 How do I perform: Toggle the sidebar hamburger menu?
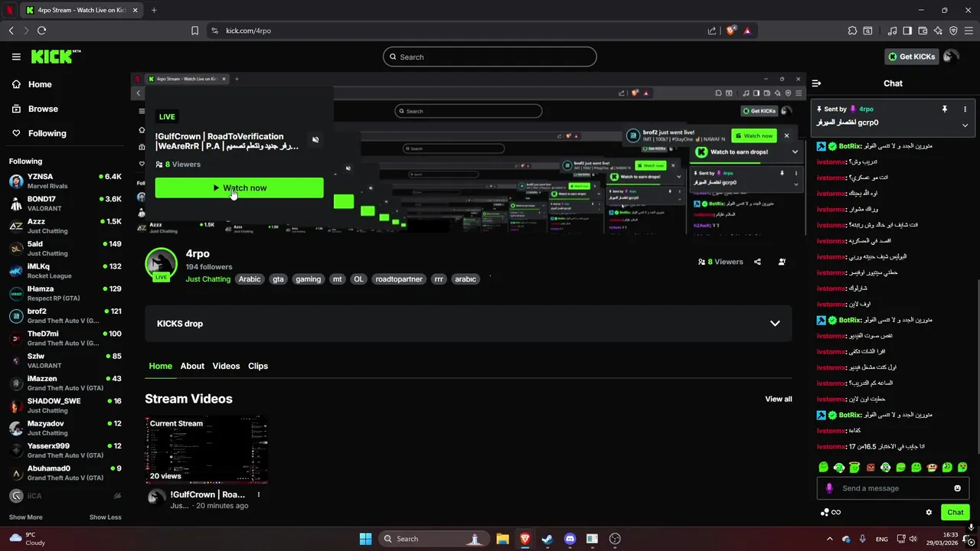(16, 57)
